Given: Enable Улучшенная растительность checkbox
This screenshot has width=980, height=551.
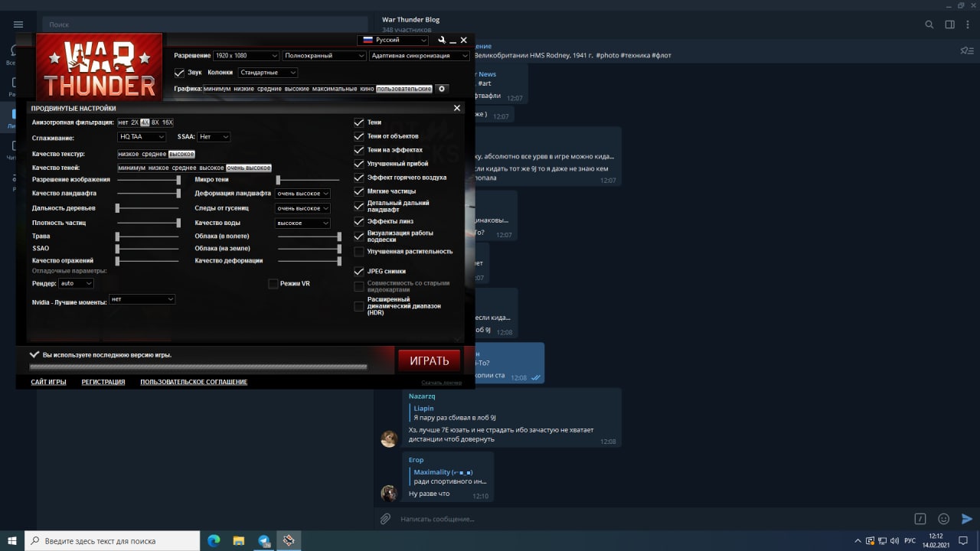Looking at the screenshot, I should tap(359, 251).
